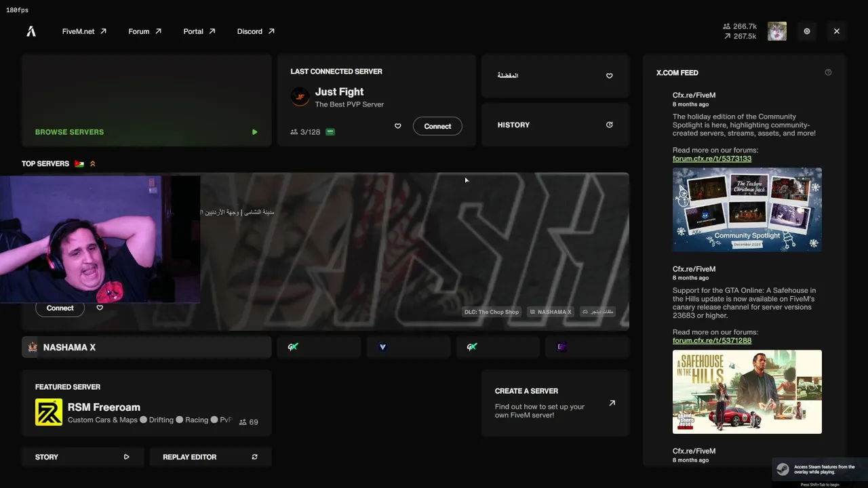Favorite the top server with heart icon
Screen dimensions: 868x488
pyautogui.click(x=100, y=308)
